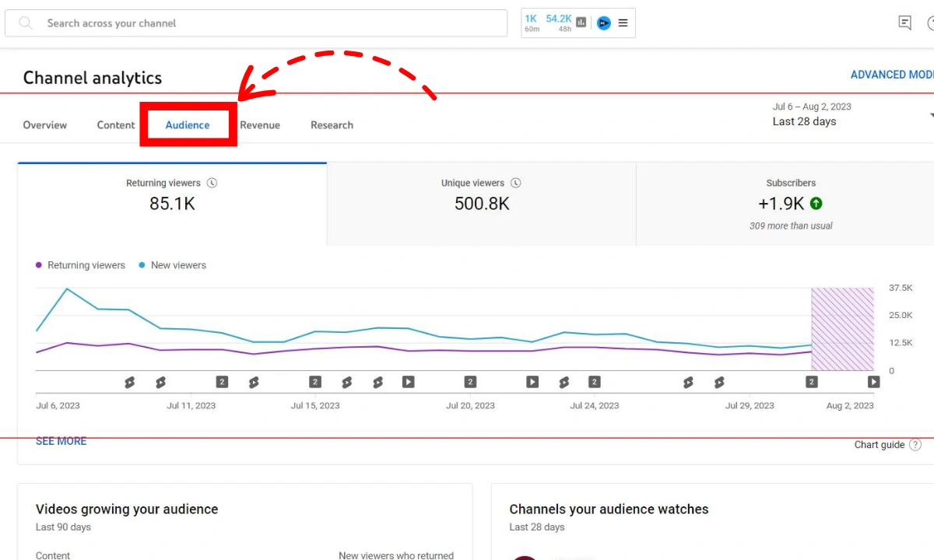The width and height of the screenshot is (934, 560).
Task: Open the Research tab
Action: [x=332, y=125]
